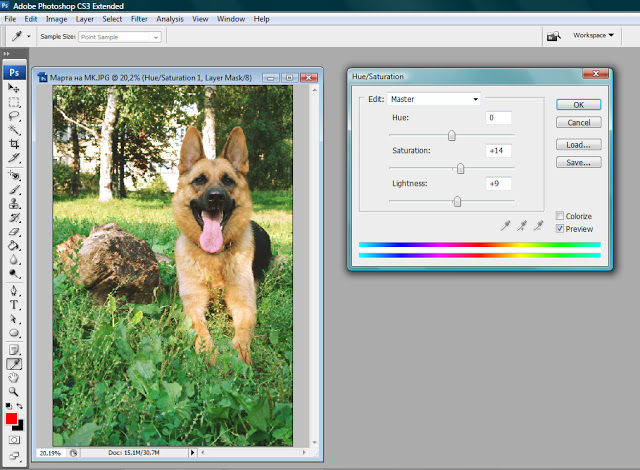This screenshot has height=470, width=640.
Task: Select the Move tool
Action: coord(14,88)
